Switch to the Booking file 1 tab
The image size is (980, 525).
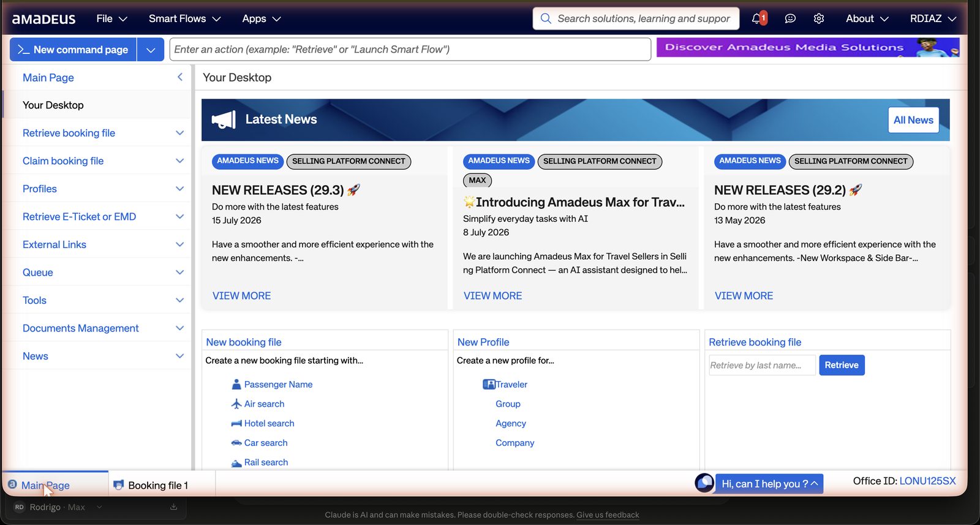pyautogui.click(x=162, y=485)
